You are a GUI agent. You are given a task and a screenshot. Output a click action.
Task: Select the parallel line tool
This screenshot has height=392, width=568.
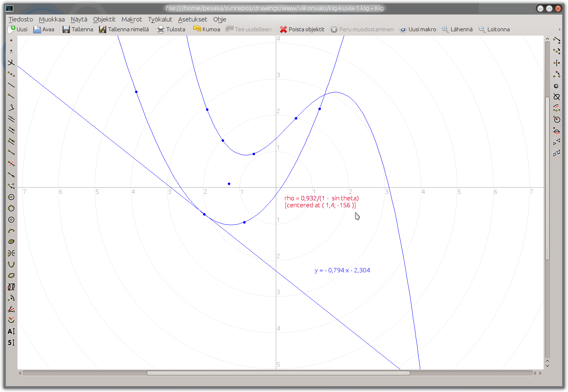pyautogui.click(x=11, y=119)
